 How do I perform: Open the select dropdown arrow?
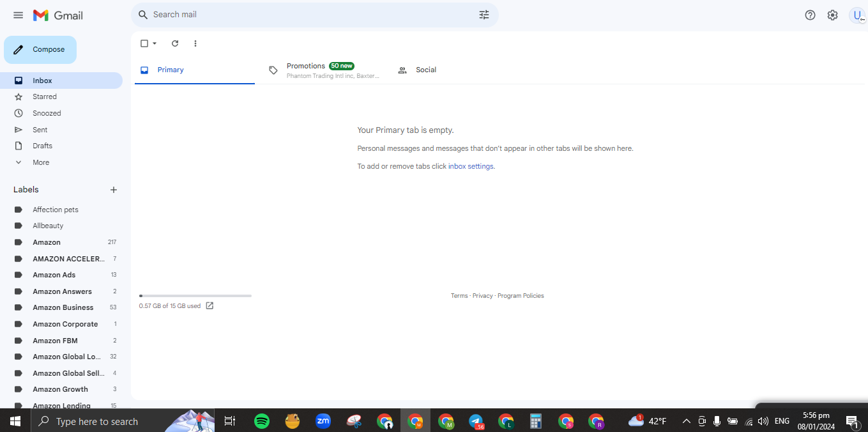click(155, 43)
